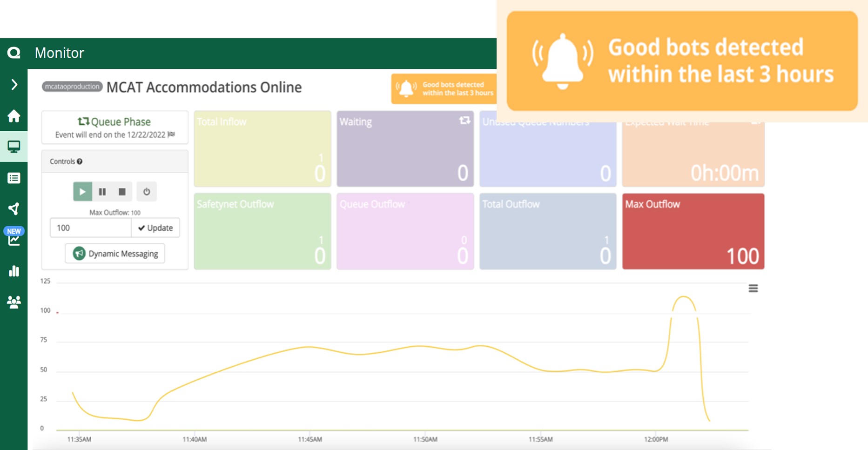868x450 pixels.
Task: Open the list icon in the sidebar
Action: click(13, 178)
